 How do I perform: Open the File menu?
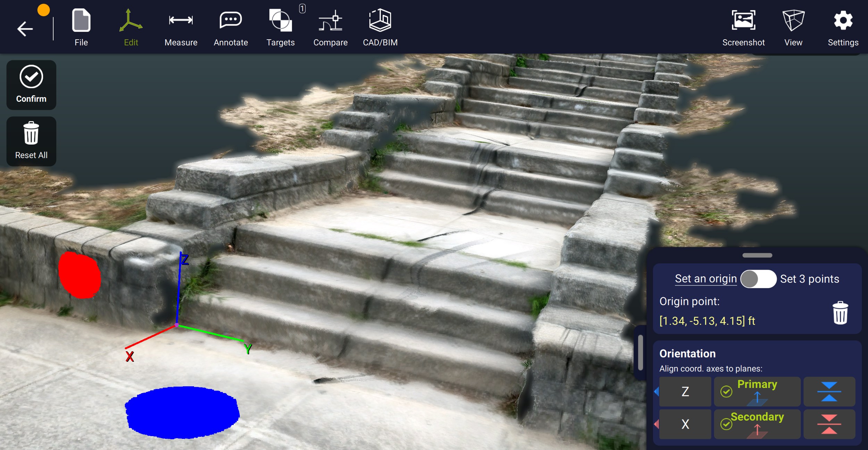81,27
